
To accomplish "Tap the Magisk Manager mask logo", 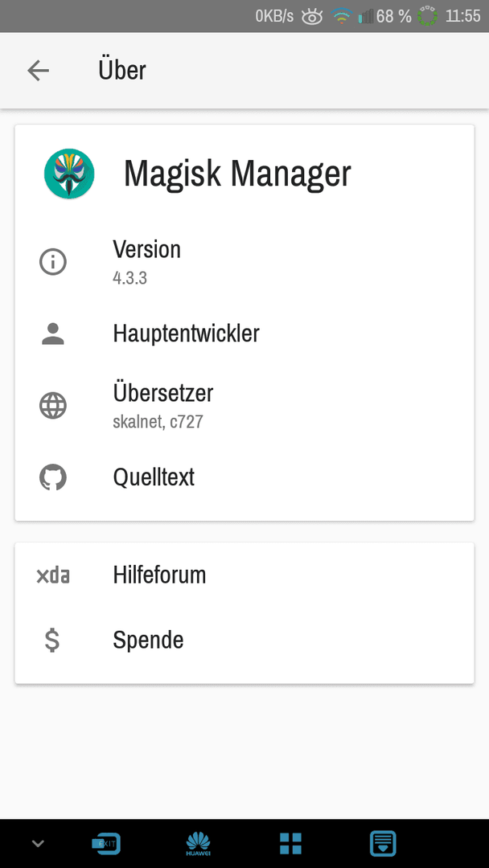I will click(x=69, y=174).
